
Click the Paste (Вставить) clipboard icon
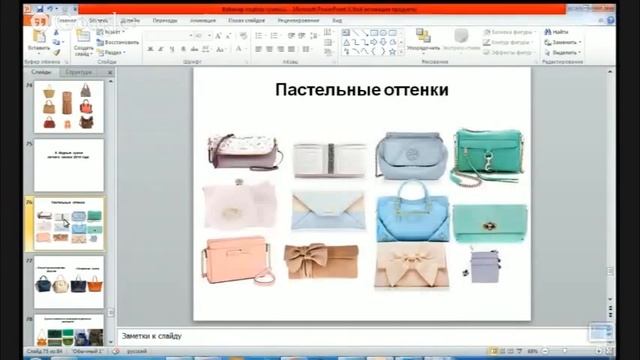[39, 37]
